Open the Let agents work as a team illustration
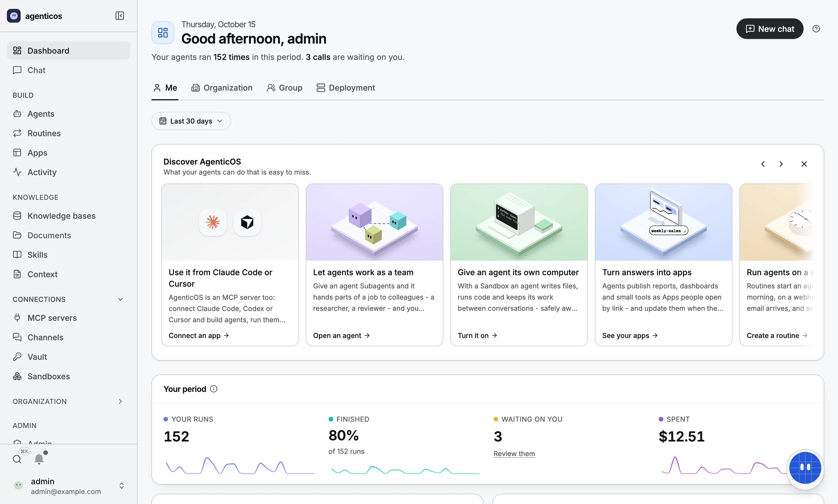The image size is (838, 504). click(x=374, y=222)
